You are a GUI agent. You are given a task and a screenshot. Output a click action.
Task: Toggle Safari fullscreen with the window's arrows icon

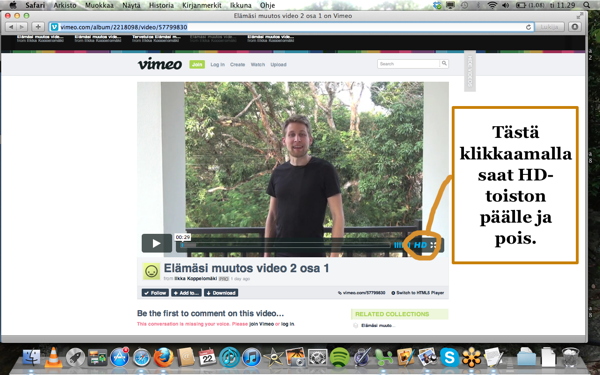click(580, 16)
